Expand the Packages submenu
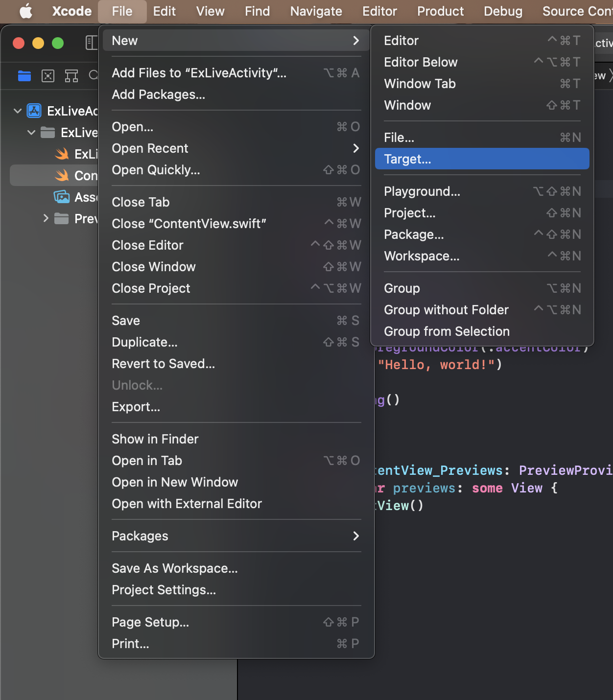The width and height of the screenshot is (613, 700). click(356, 536)
